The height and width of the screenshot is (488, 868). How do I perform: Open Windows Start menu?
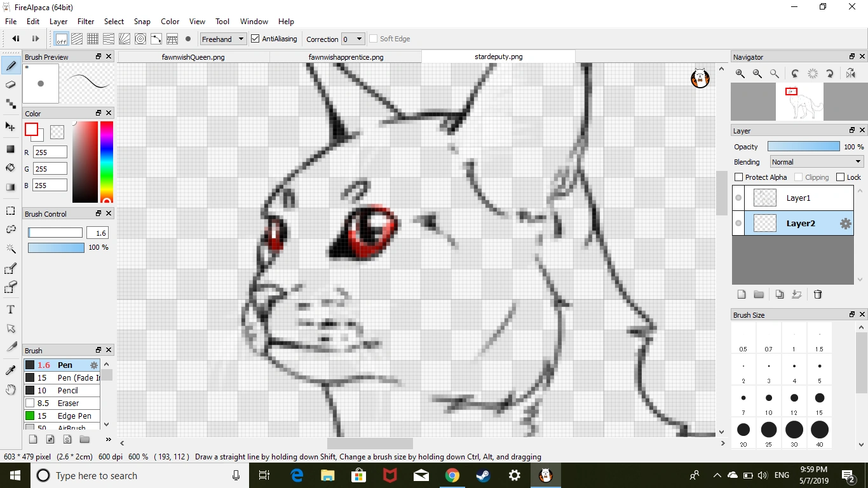pos(15,475)
